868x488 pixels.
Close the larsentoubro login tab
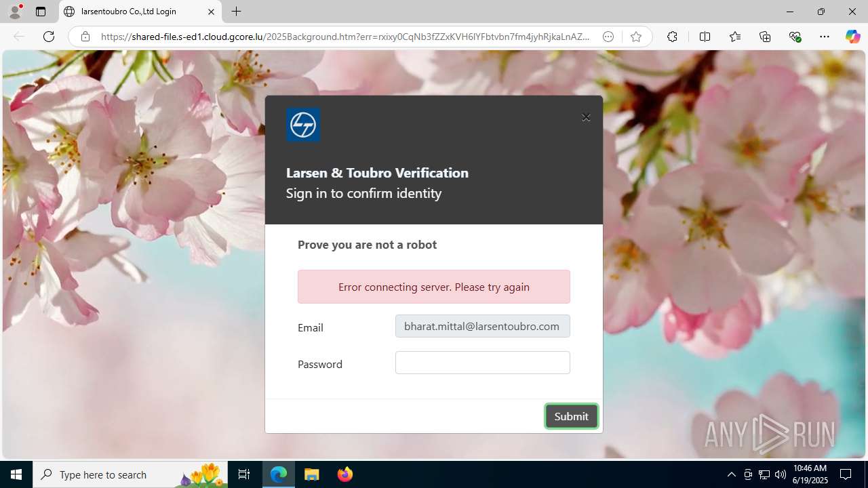(x=211, y=12)
